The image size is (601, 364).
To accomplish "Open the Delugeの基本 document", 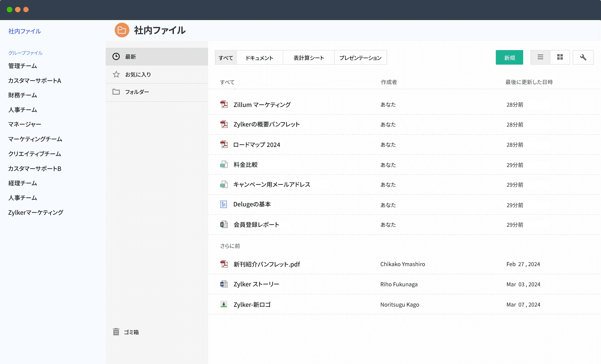I will pyautogui.click(x=252, y=205).
